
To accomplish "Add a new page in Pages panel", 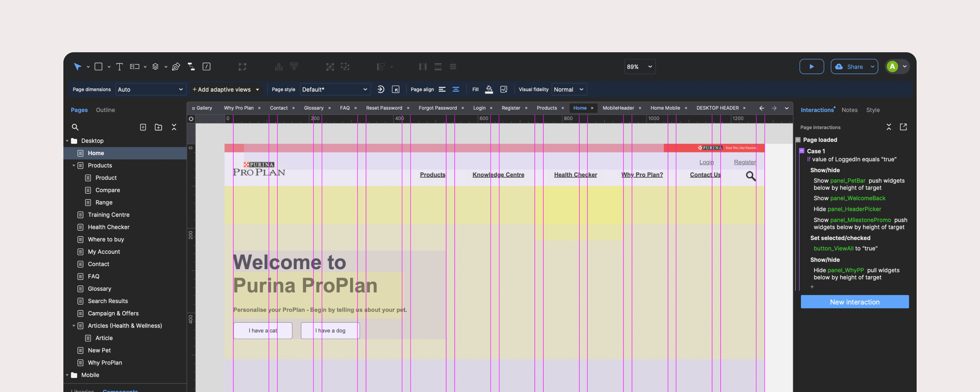I will [143, 127].
